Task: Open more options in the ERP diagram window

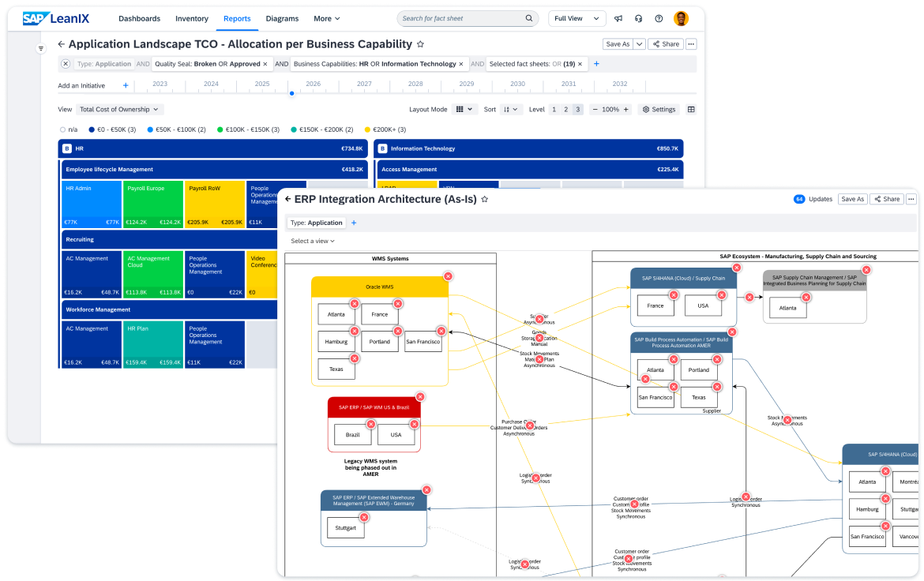Action: click(x=911, y=199)
